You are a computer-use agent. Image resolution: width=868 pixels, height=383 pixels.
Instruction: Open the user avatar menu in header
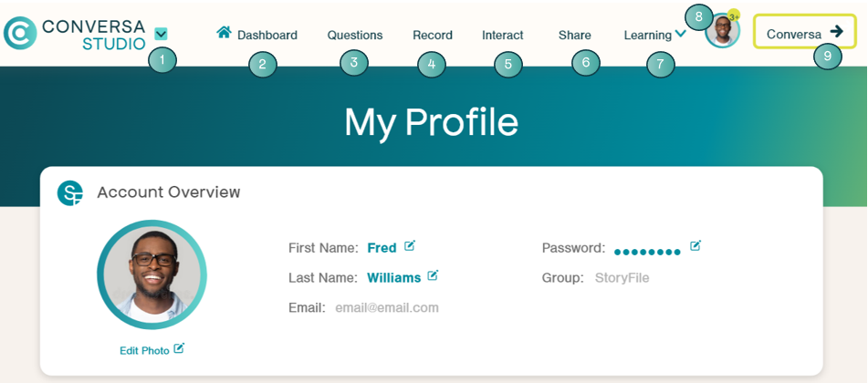(x=722, y=31)
